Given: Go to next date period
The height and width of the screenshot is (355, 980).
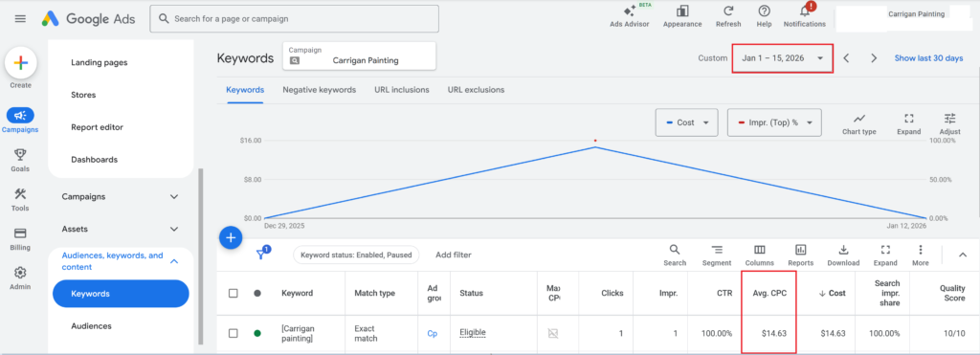Looking at the screenshot, I should coord(874,58).
